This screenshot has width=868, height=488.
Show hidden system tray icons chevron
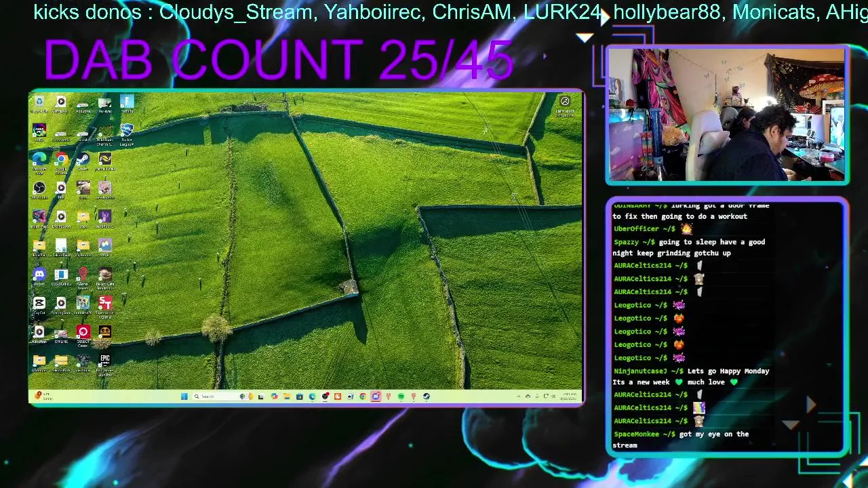tap(519, 396)
